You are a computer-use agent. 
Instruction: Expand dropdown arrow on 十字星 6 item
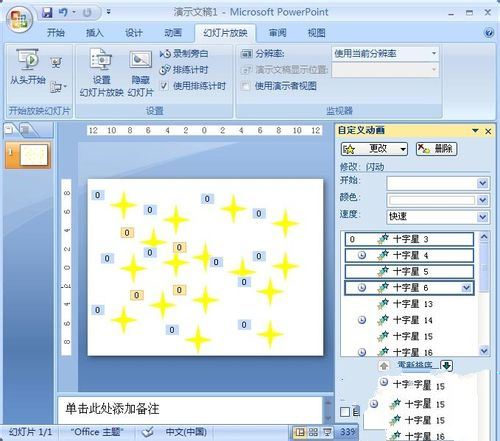tap(467, 287)
